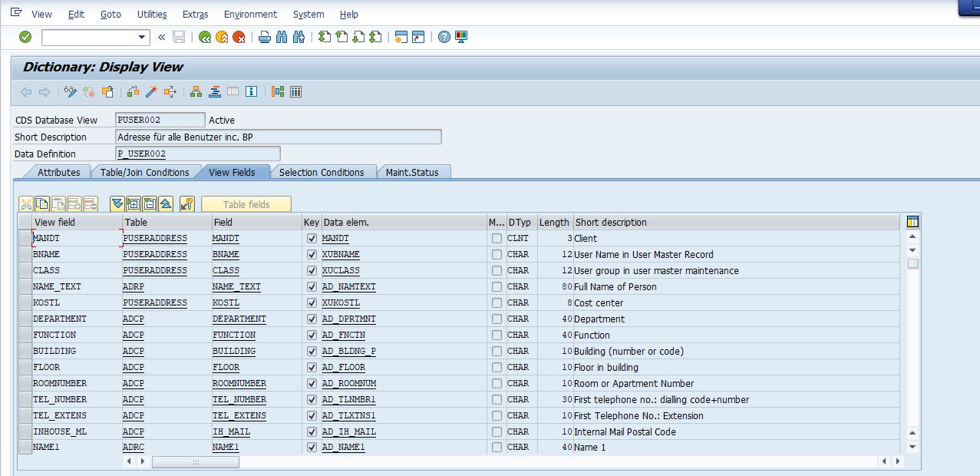
Task: Open the transaction command field dropdown
Action: [x=142, y=37]
